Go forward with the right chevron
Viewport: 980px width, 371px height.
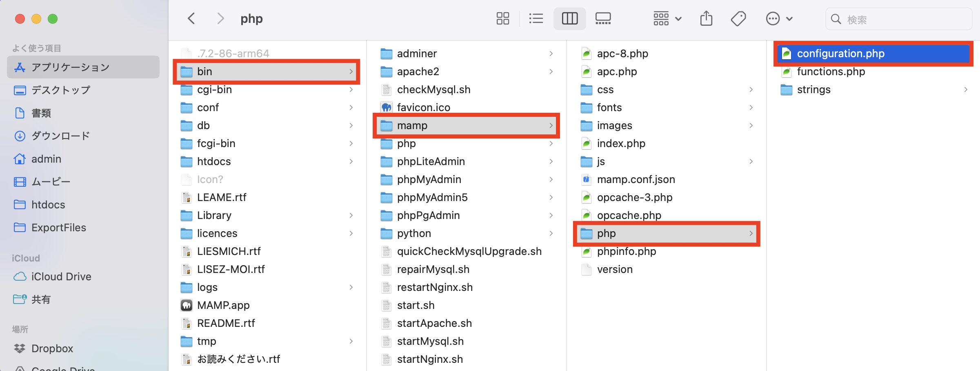tap(220, 18)
